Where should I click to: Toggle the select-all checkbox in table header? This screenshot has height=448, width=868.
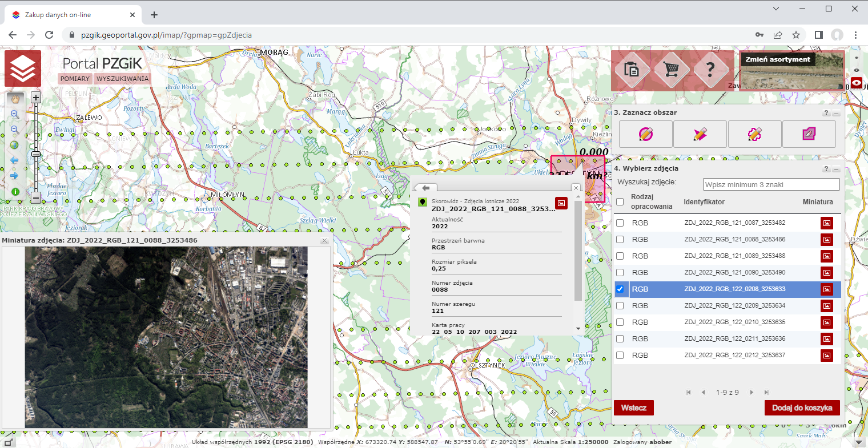(620, 201)
